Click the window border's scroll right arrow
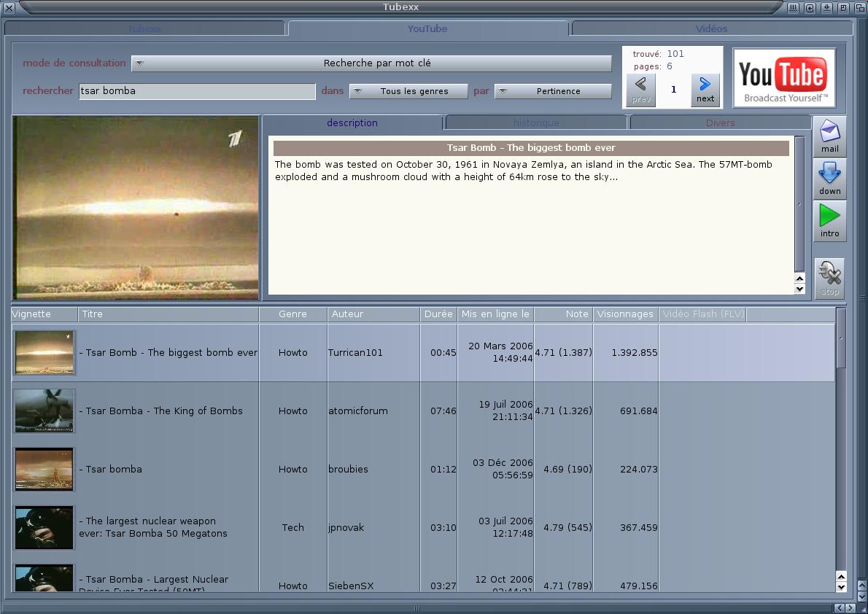This screenshot has width=868, height=614. pyautogui.click(x=850, y=608)
